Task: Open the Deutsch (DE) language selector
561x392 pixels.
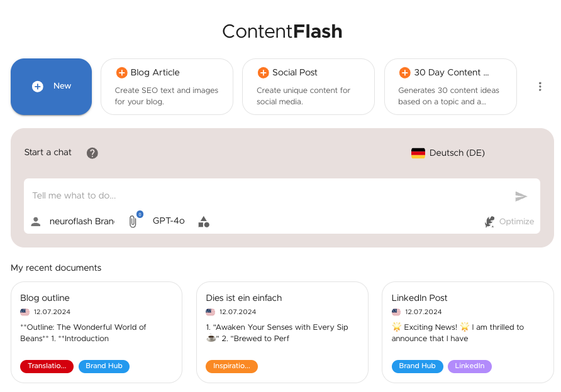Action: (x=448, y=153)
